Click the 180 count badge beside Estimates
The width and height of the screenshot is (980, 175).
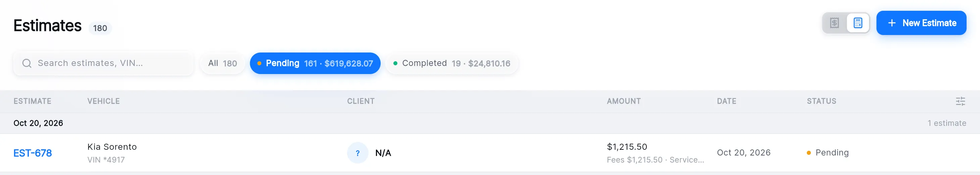pos(100,28)
